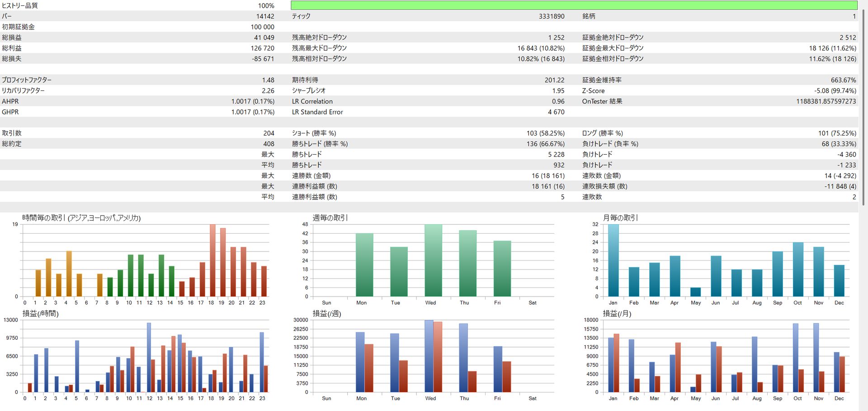Click the green history quality progress bar

pos(574,5)
